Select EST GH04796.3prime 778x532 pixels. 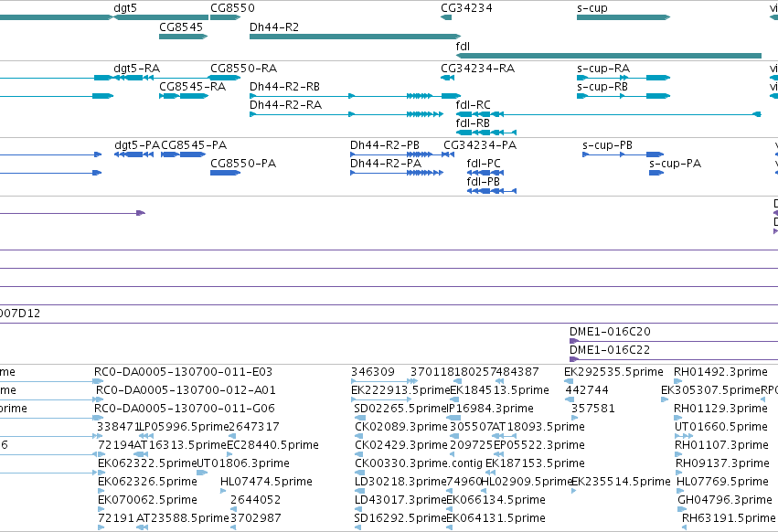[725, 500]
